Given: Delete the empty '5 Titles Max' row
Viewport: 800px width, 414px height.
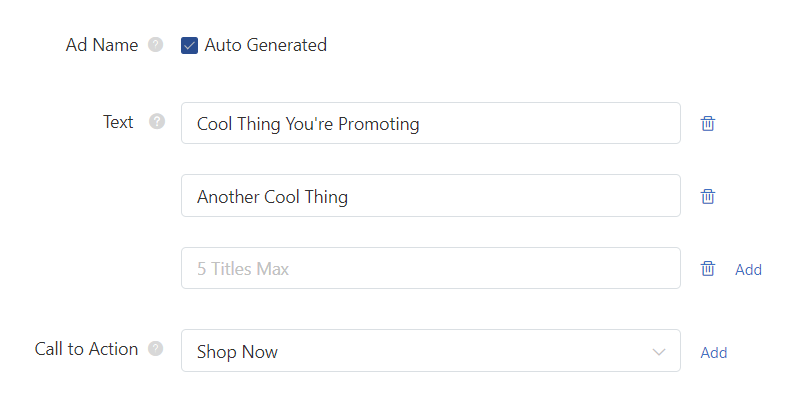Looking at the screenshot, I should (x=708, y=269).
